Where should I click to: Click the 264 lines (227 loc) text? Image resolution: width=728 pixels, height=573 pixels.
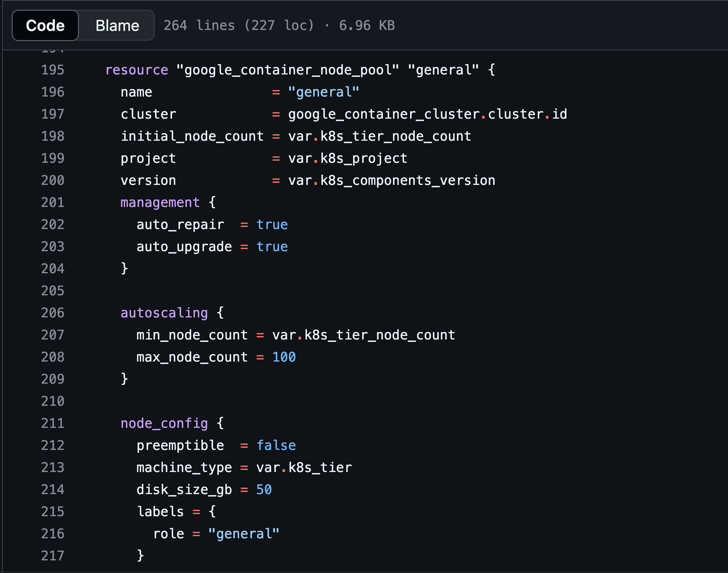(x=239, y=25)
